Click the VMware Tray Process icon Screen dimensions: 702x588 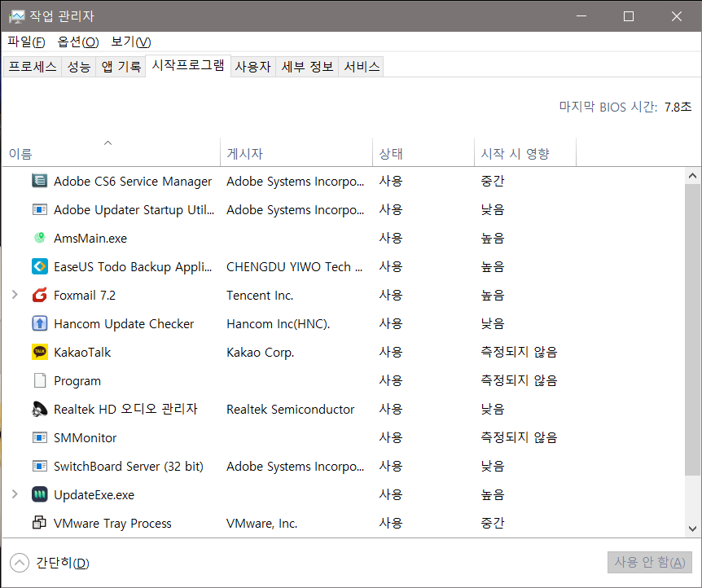click(x=39, y=523)
